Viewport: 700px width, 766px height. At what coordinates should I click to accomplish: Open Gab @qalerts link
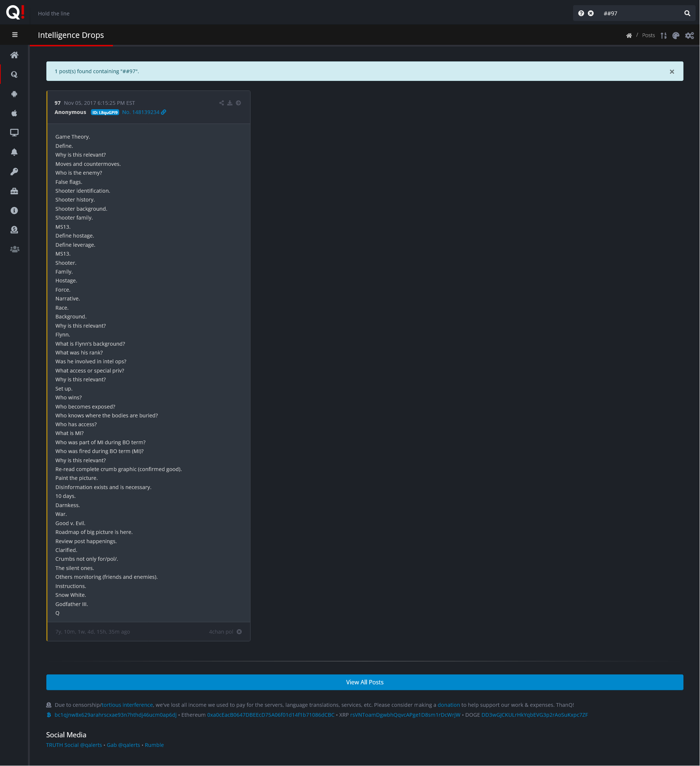124,745
